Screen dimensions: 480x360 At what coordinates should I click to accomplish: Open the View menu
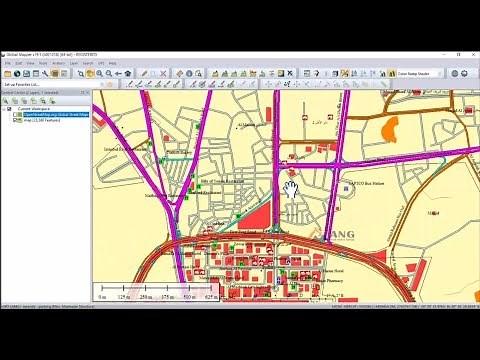click(x=30, y=63)
